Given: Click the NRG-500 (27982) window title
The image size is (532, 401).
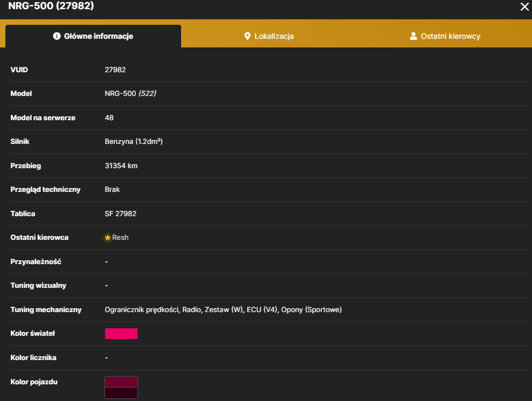Looking at the screenshot, I should 51,6.
